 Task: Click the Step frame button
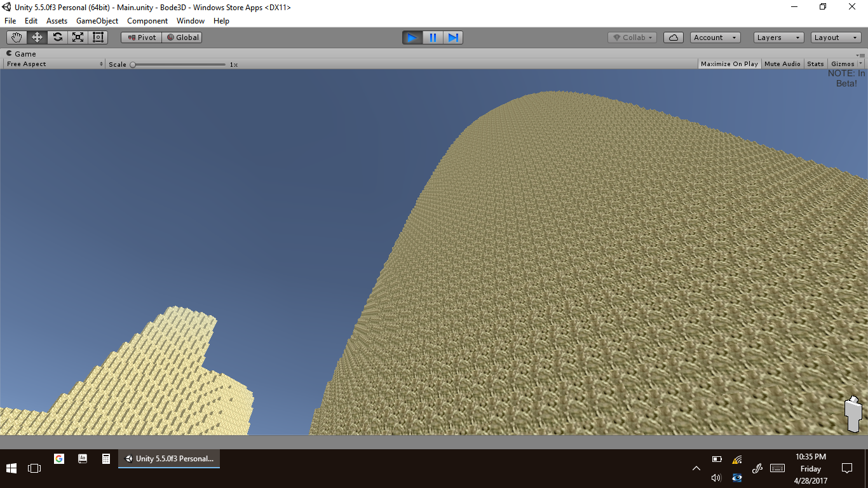[453, 37]
